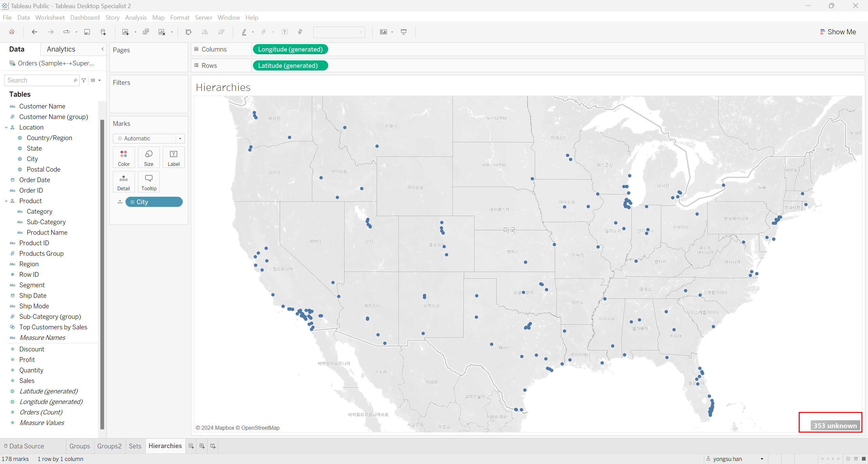This screenshot has height=464, width=868.
Task: Click the New Data Source icon
Action: click(103, 32)
